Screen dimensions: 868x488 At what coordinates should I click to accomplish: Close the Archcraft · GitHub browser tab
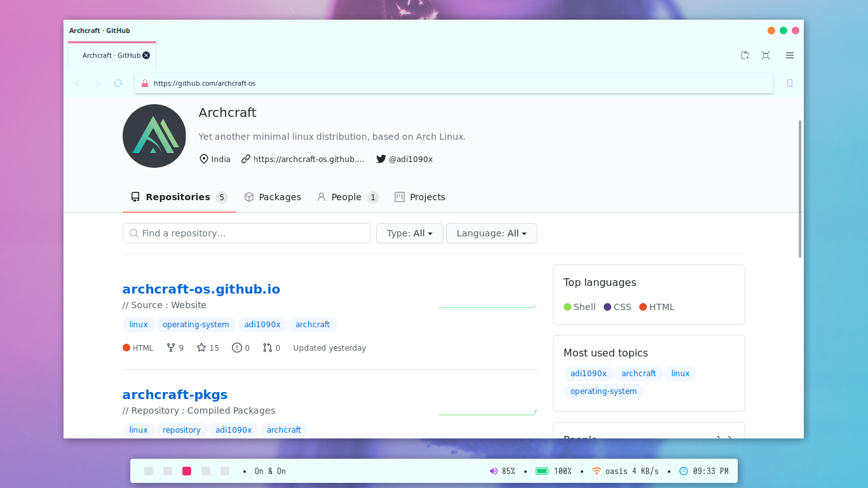tap(146, 55)
